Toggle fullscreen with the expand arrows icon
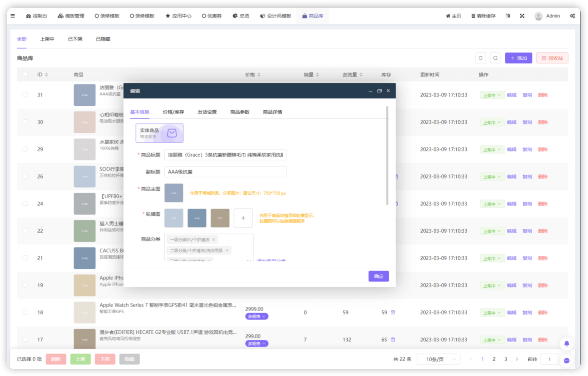Image resolution: width=588 pixels, height=376 pixels. (x=522, y=16)
